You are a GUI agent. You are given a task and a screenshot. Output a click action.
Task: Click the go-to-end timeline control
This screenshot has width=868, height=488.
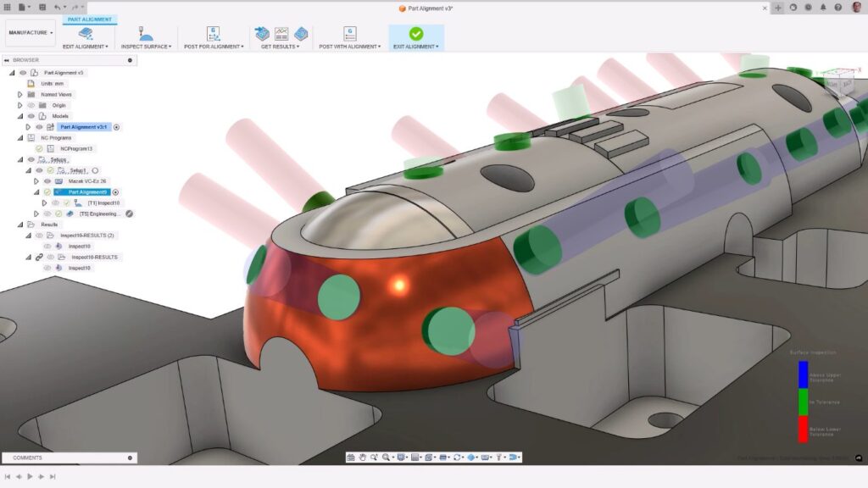click(x=53, y=476)
